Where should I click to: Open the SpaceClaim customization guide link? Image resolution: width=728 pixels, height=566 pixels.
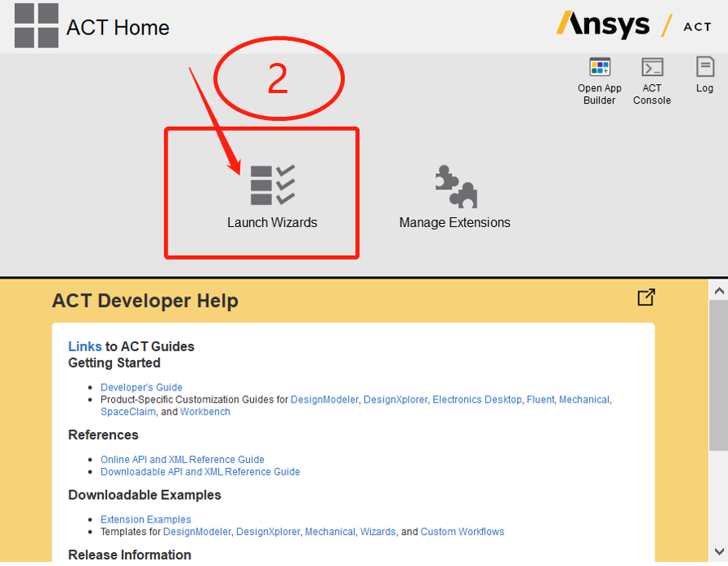(128, 412)
